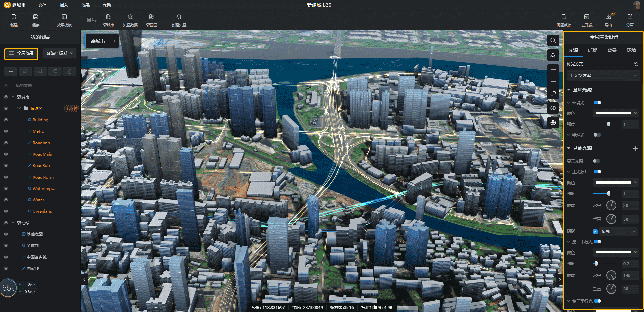Click the 未支付 unpaid label

(x=71, y=108)
